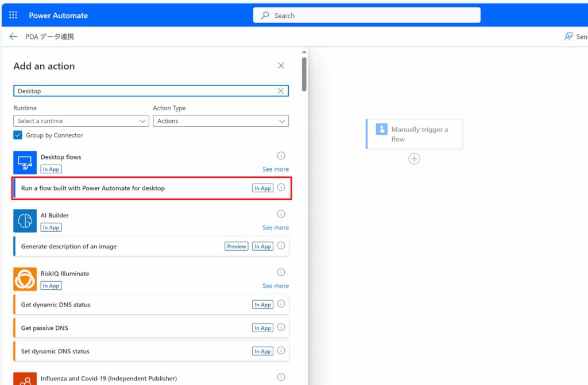Image resolution: width=588 pixels, height=385 pixels.
Task: Click the In App badge on Set dynamic DNS status
Action: [262, 351]
